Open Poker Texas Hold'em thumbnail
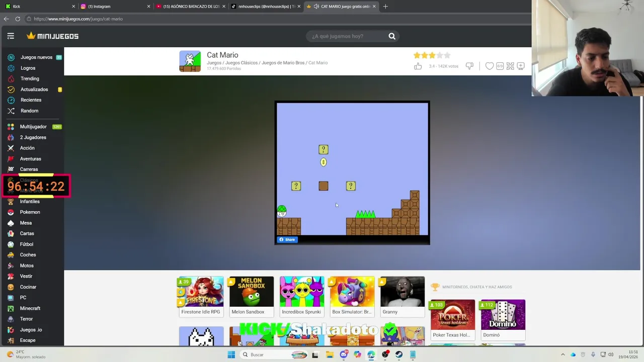The width and height of the screenshot is (644, 362). click(x=452, y=315)
